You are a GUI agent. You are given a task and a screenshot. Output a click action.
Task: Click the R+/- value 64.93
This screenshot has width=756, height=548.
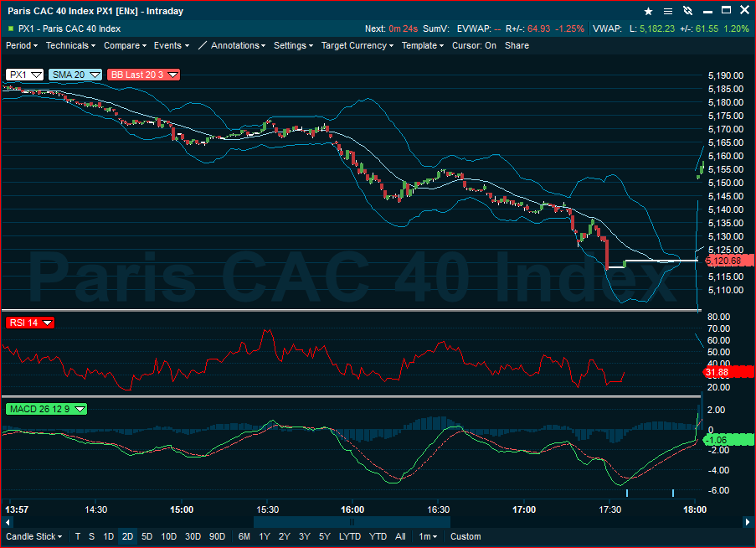point(538,29)
